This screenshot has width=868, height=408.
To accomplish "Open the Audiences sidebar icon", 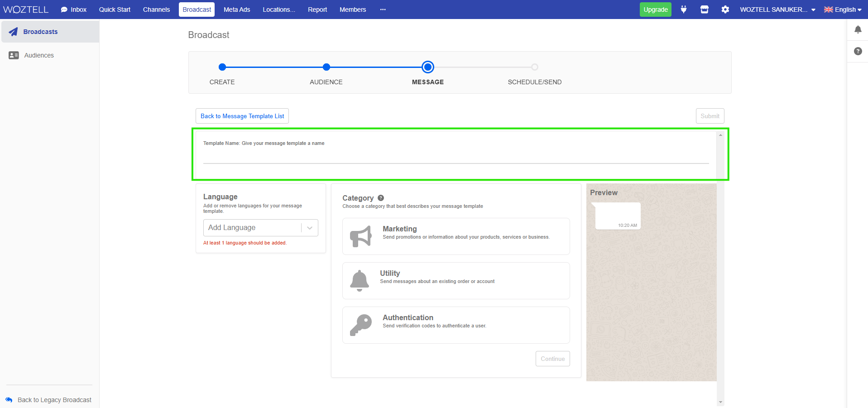I will click(x=13, y=55).
